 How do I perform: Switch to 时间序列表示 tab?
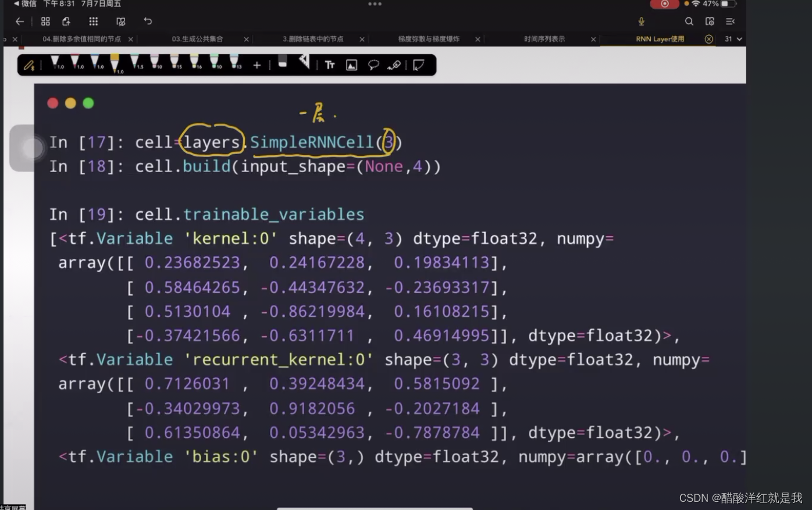click(544, 39)
